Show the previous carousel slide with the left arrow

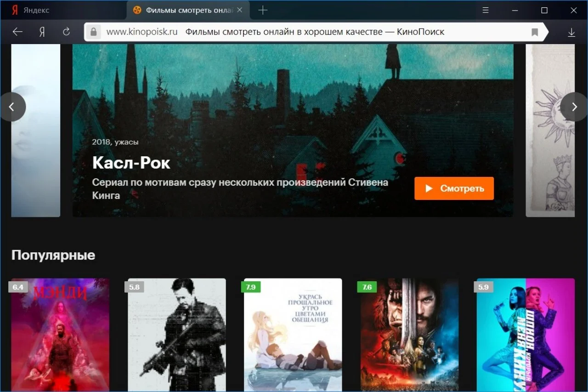click(x=12, y=107)
